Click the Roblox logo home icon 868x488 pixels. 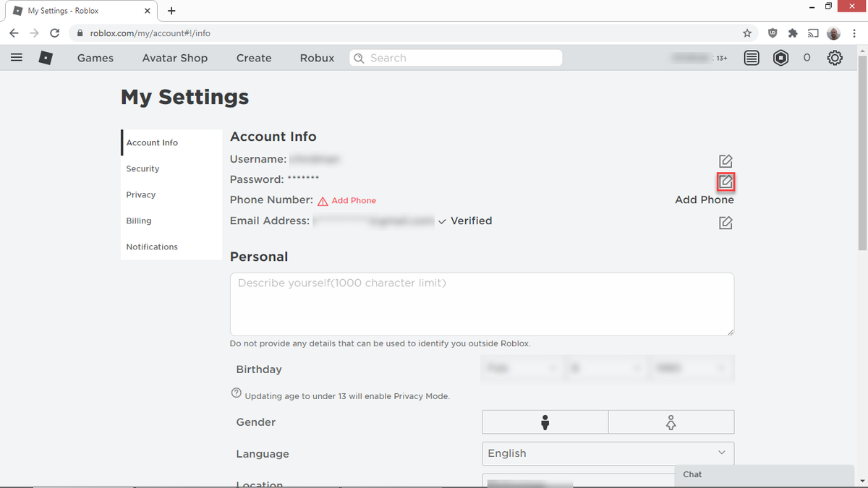[x=46, y=58]
